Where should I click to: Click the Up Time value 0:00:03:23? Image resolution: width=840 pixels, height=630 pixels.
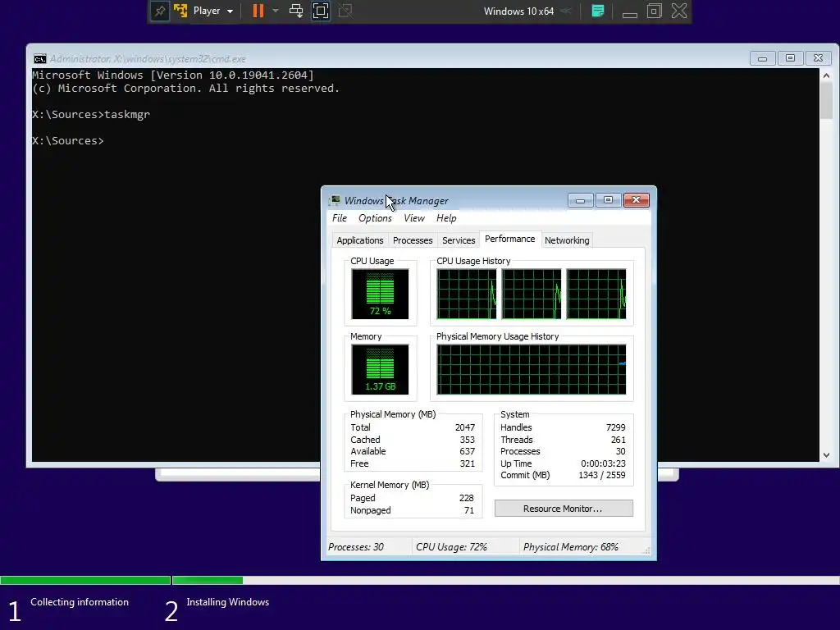(x=603, y=464)
